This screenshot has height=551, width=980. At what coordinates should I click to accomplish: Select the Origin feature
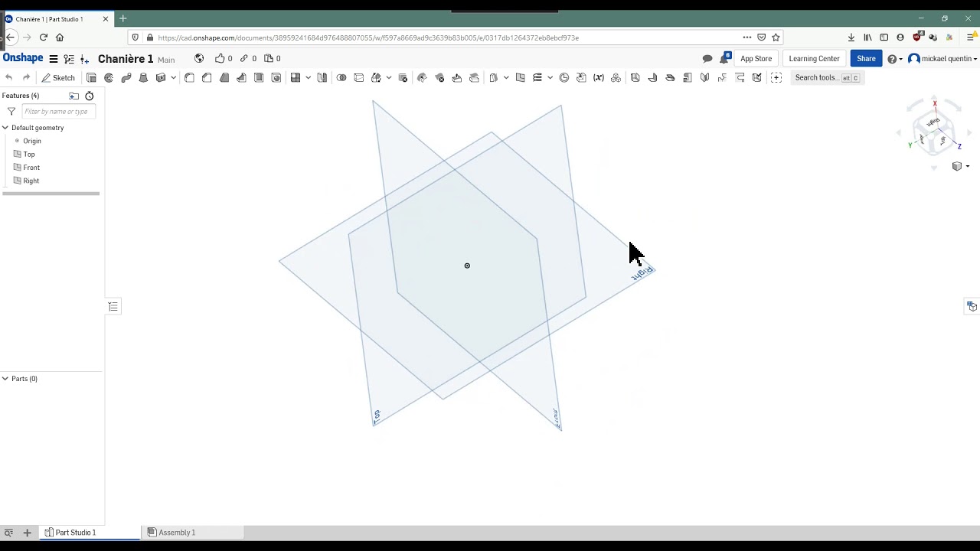31,141
